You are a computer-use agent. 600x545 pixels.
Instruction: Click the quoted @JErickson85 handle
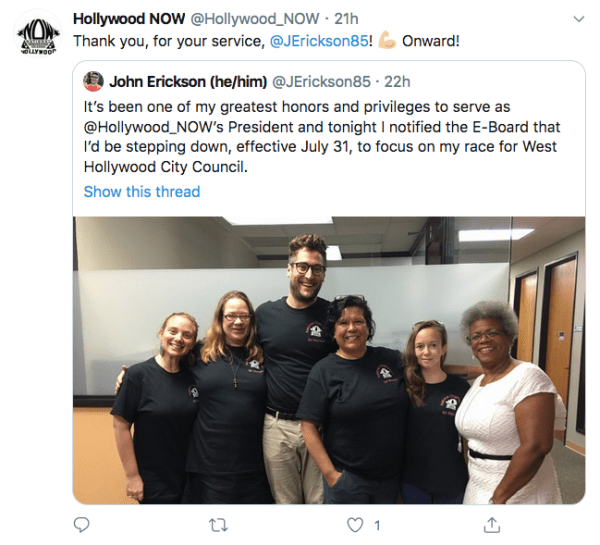(321, 82)
